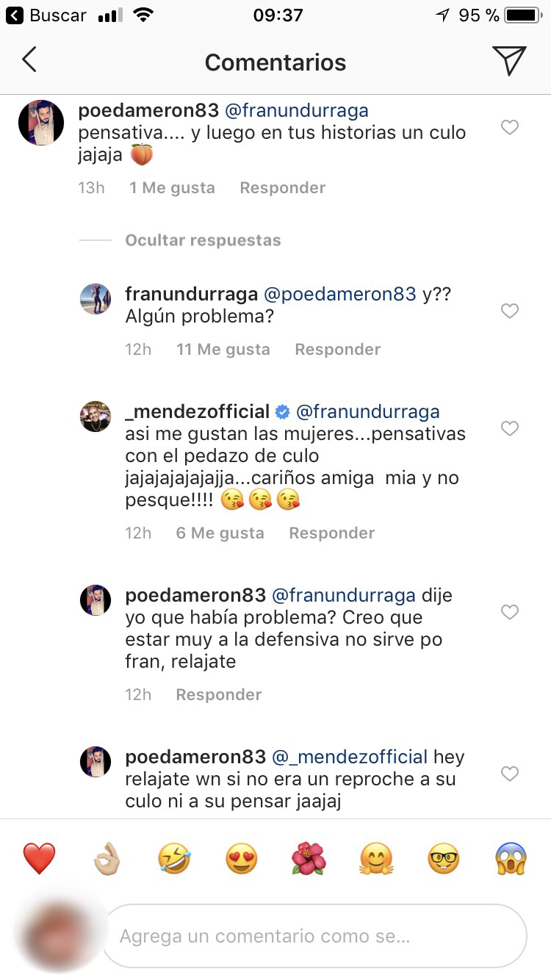Open _mendezofficial's profile picture
Viewport: 551px width, 980px height.
(96, 417)
